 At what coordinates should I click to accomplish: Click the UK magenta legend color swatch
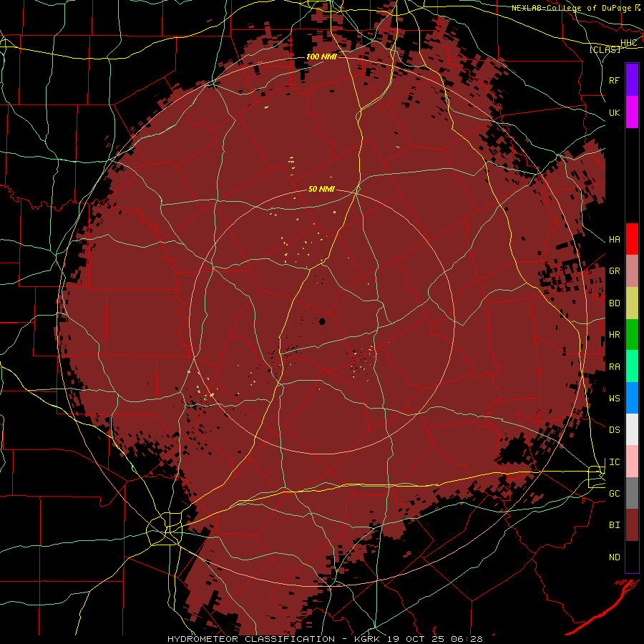pyautogui.click(x=632, y=112)
